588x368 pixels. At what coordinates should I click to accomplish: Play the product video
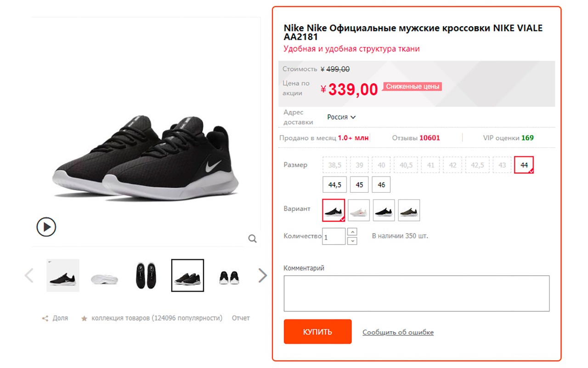click(46, 227)
